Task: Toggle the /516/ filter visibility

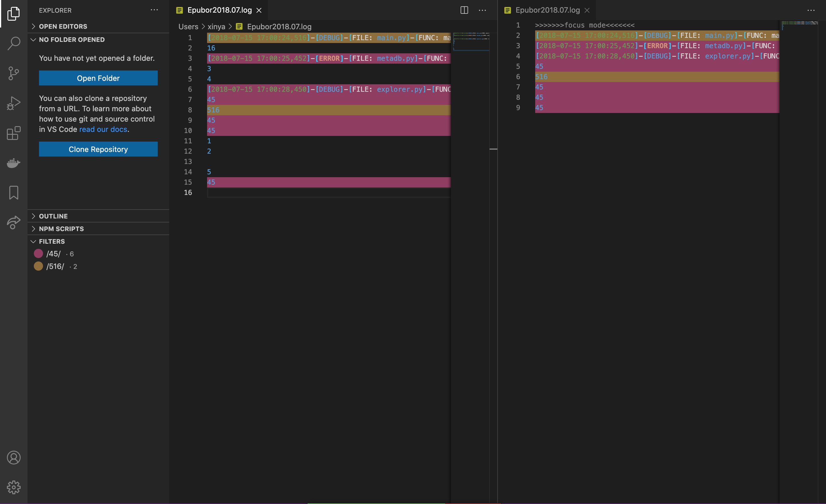Action: tap(38, 266)
